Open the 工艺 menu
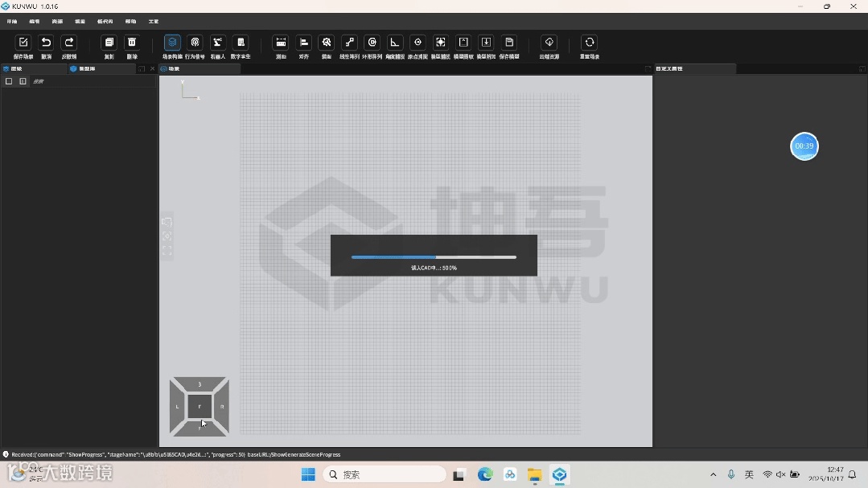The image size is (868, 488). (154, 22)
